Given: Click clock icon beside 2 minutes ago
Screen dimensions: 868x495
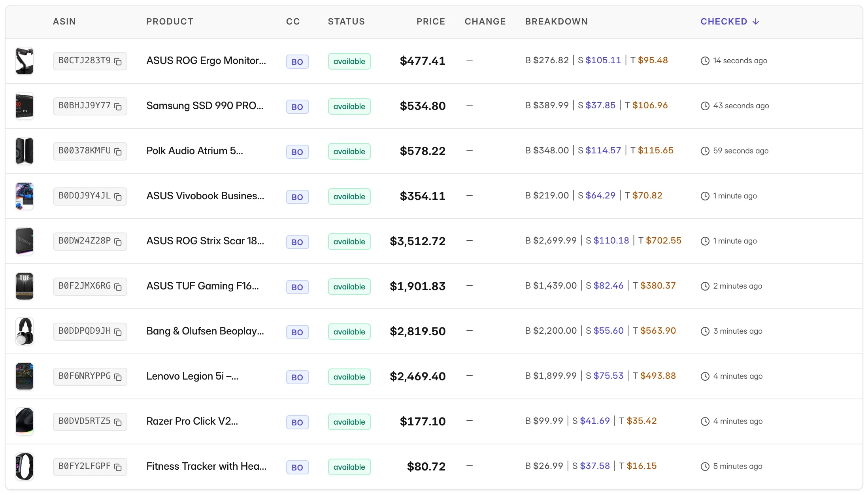Looking at the screenshot, I should tap(705, 286).
